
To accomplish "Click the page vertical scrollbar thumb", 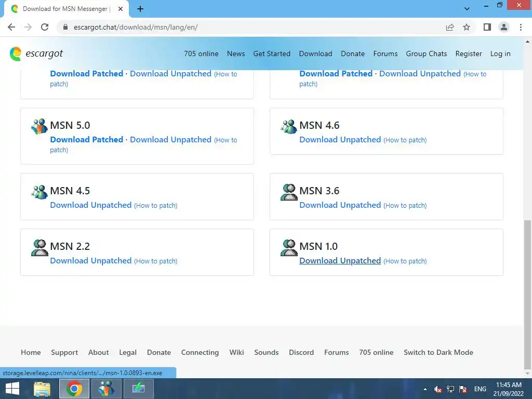I will (527, 295).
